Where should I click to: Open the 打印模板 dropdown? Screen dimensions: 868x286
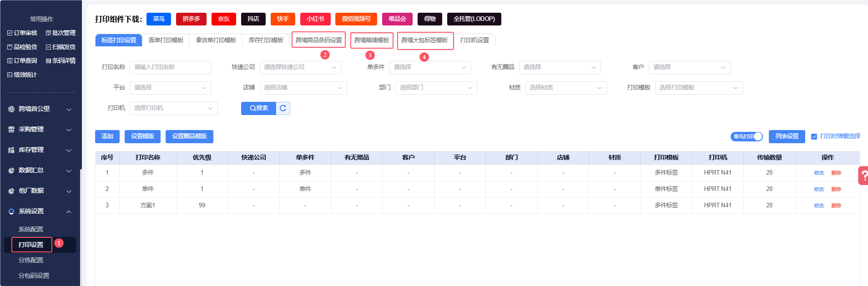[699, 88]
